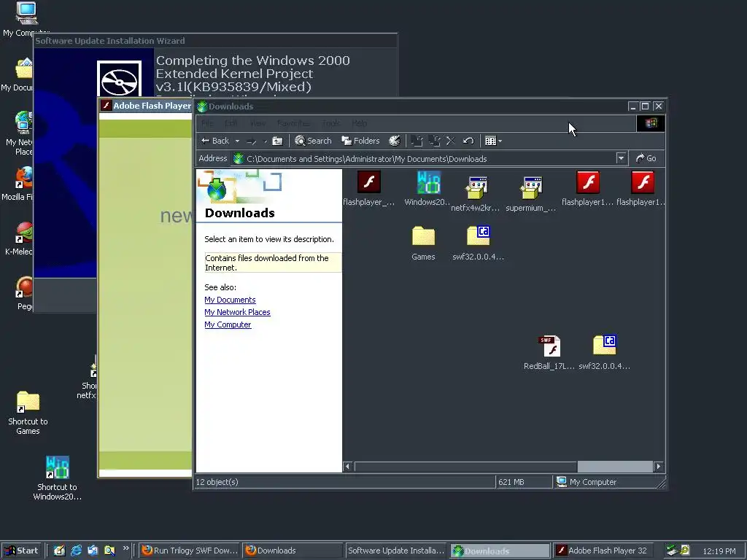Click the scroll right arrow

coord(659,466)
